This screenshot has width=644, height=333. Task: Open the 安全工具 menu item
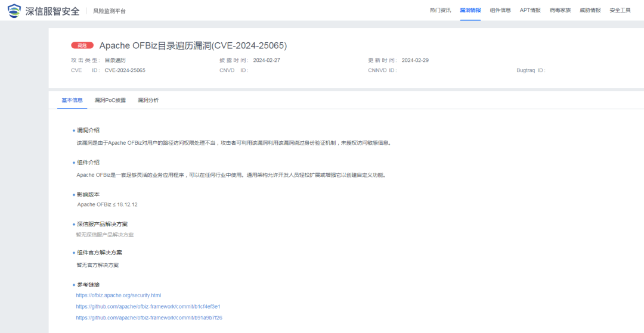pyautogui.click(x=620, y=10)
